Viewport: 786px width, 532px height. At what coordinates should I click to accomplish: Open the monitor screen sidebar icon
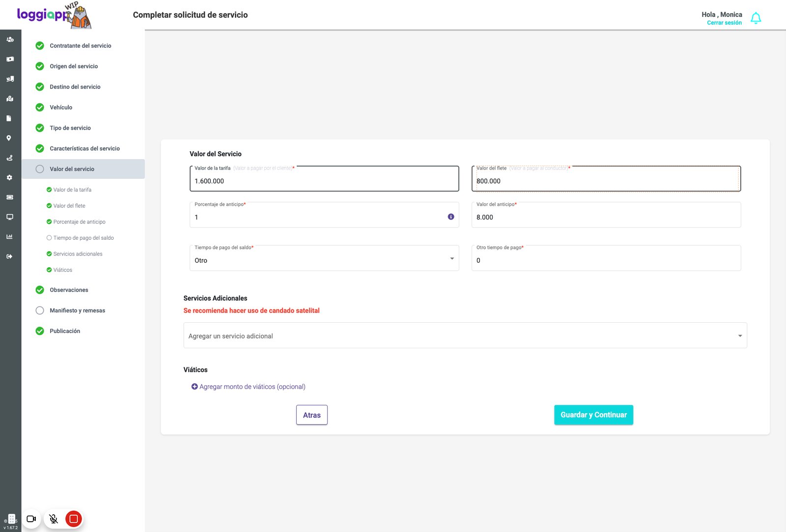pyautogui.click(x=9, y=217)
